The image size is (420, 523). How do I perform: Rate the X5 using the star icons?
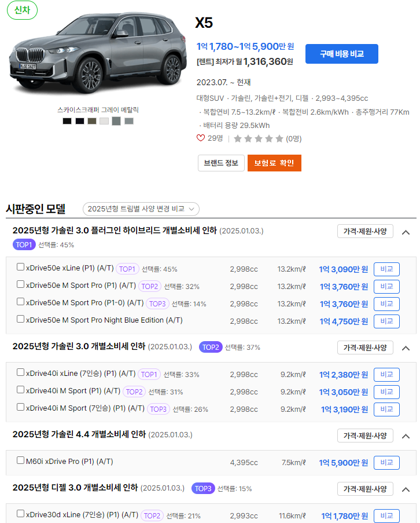coord(257,138)
